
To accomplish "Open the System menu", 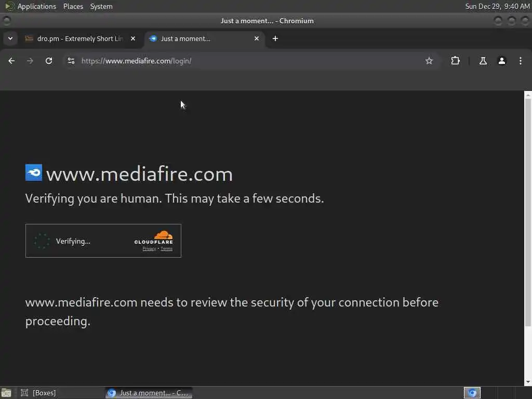I will [101, 6].
